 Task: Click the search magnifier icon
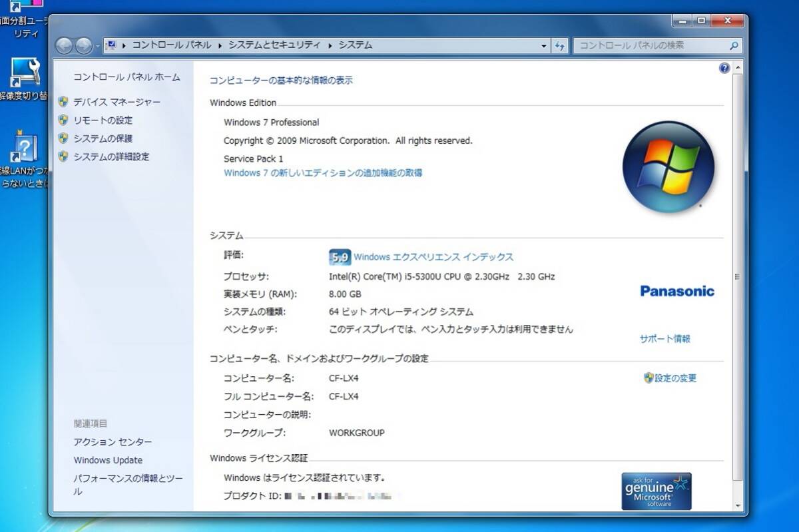click(734, 46)
